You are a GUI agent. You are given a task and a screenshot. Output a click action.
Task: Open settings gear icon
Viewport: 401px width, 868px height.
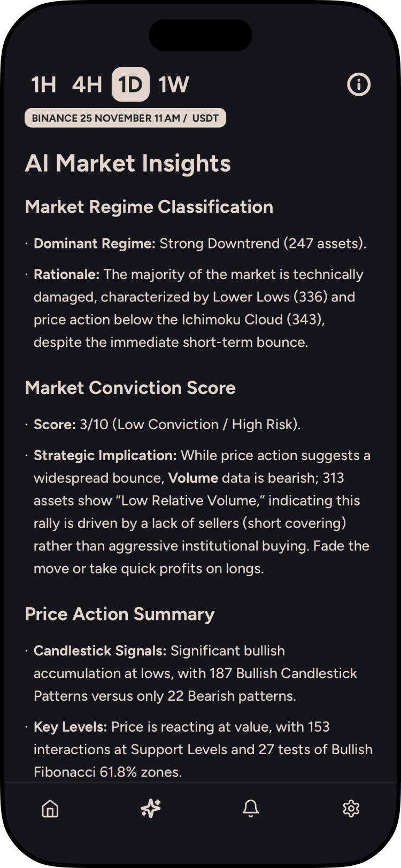point(351,808)
